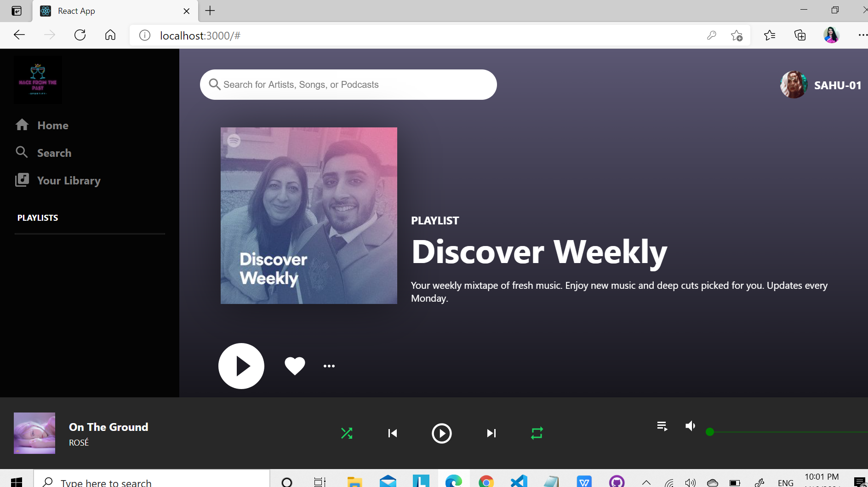Viewport: 868px width, 487px height.
Task: Click the On The Ground album thumbnail
Action: (x=34, y=433)
